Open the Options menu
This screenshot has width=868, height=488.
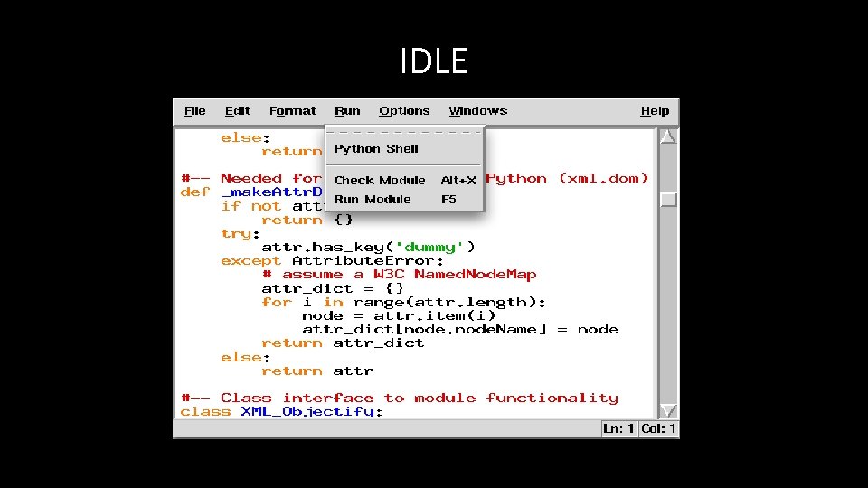tap(404, 110)
